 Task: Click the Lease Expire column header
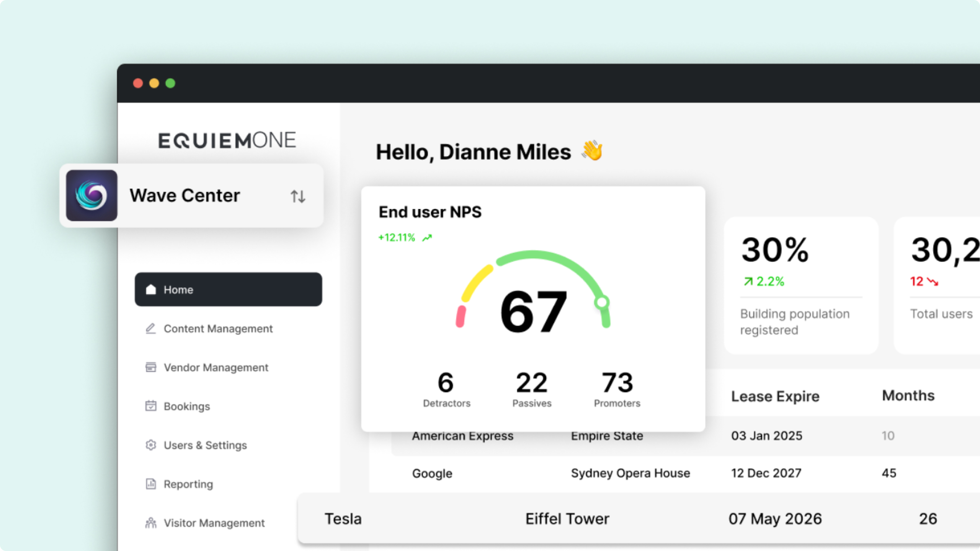[775, 396]
